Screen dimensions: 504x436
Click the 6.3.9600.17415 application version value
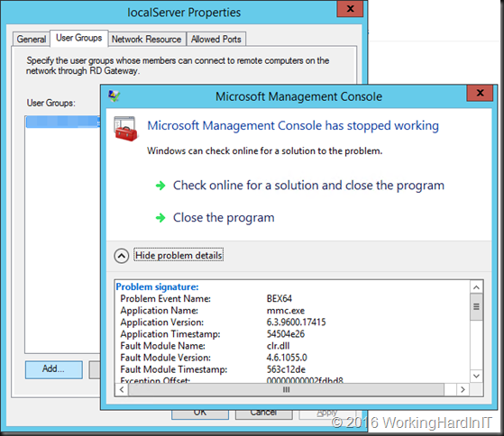[x=296, y=322]
